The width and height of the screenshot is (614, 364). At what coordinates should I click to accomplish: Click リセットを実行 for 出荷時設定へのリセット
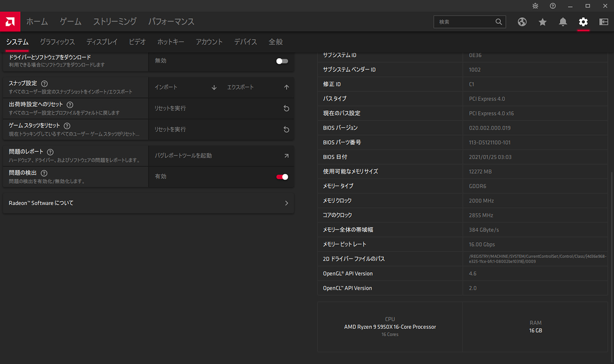[221, 108]
